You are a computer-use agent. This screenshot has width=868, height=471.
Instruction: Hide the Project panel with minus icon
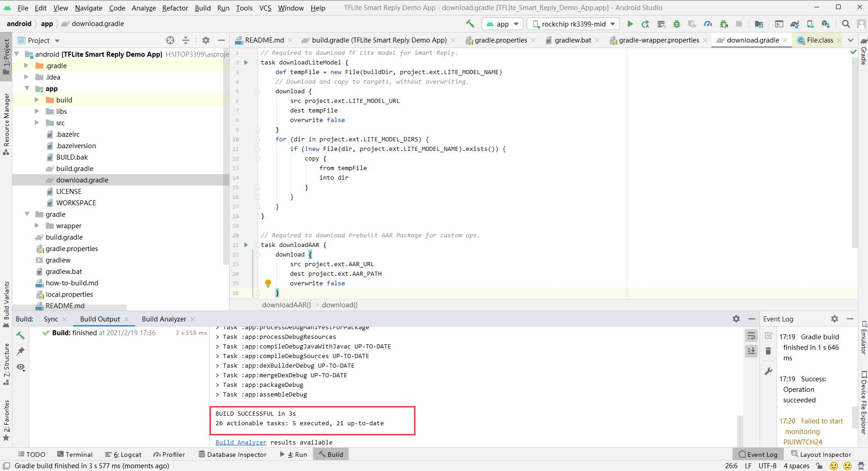tap(221, 40)
